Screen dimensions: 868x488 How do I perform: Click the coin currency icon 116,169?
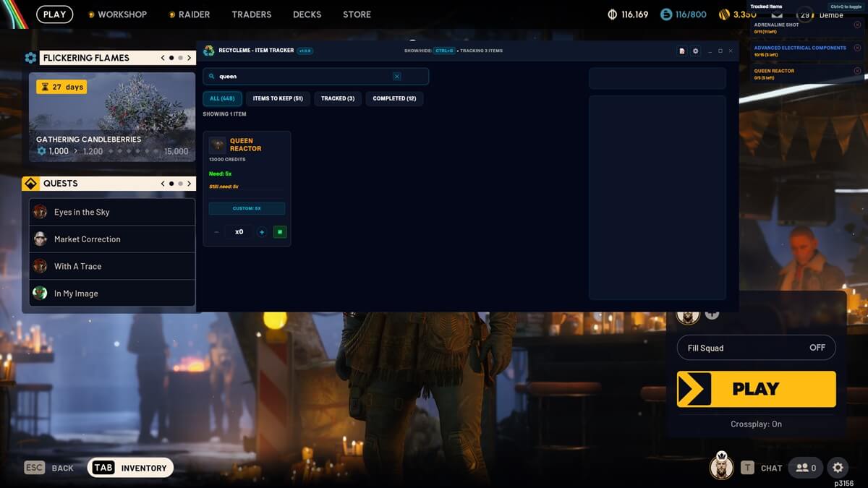(611, 14)
